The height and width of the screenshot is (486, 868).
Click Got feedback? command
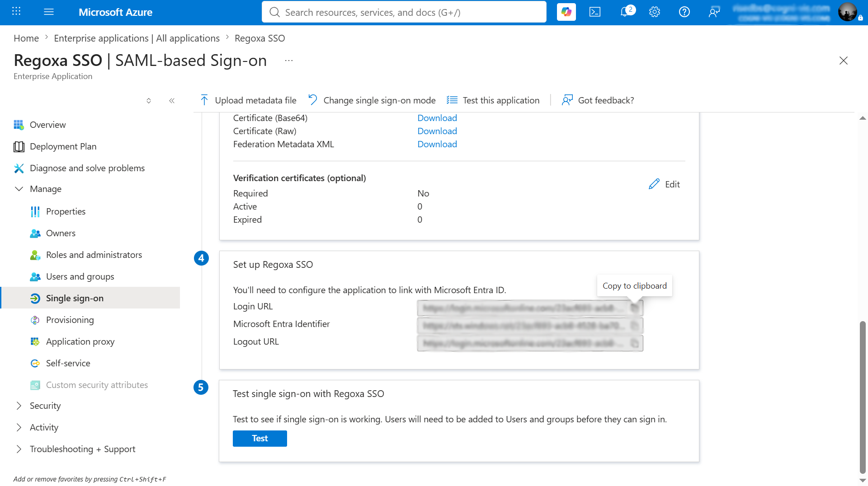click(x=598, y=100)
